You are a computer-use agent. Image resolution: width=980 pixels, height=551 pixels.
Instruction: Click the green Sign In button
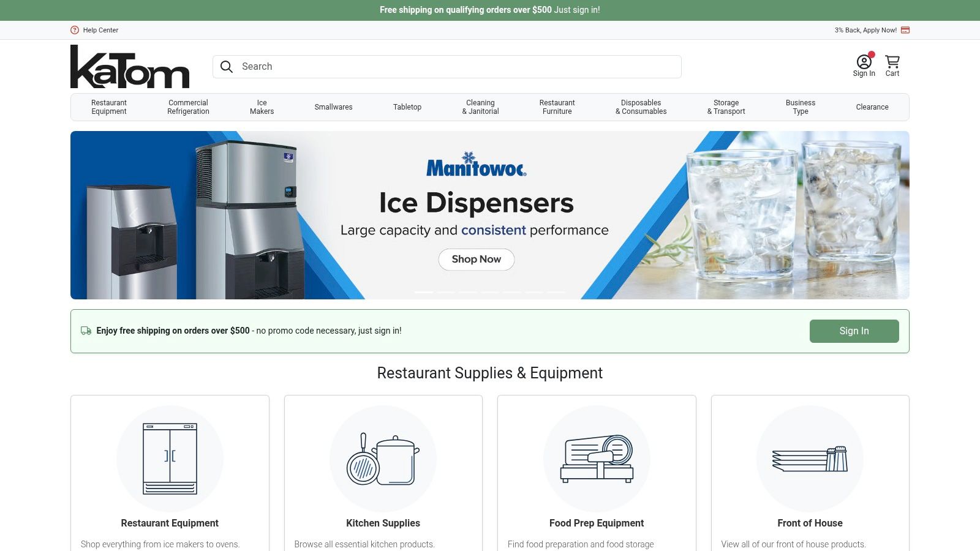854,331
